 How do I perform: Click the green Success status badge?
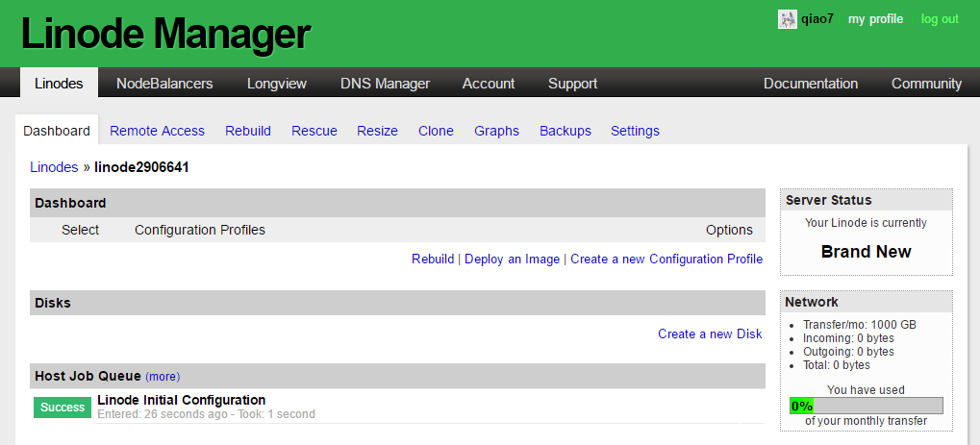pyautogui.click(x=63, y=408)
